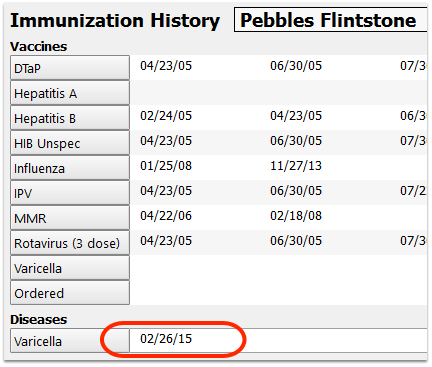Select the Influenza dose dated 01/25/08

(x=166, y=166)
